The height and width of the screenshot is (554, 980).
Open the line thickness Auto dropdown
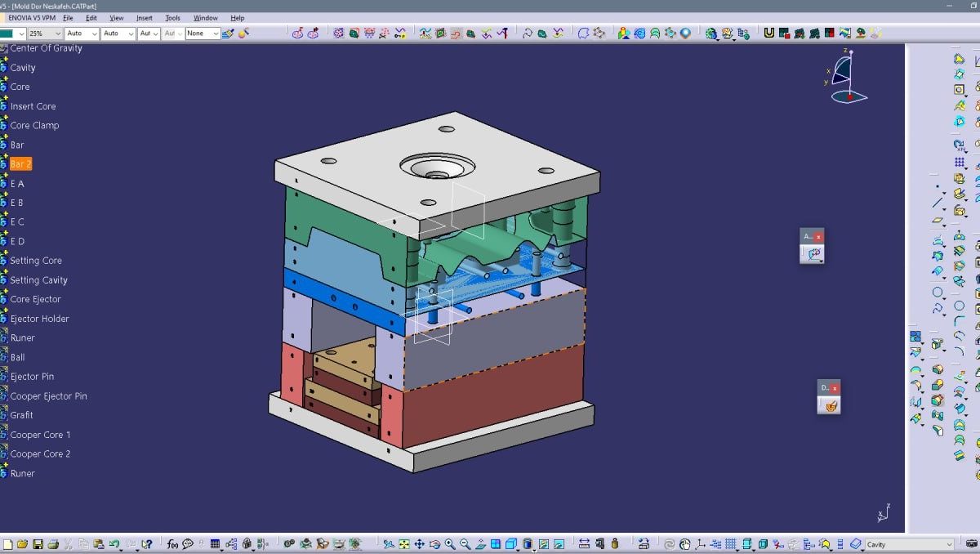pos(82,34)
